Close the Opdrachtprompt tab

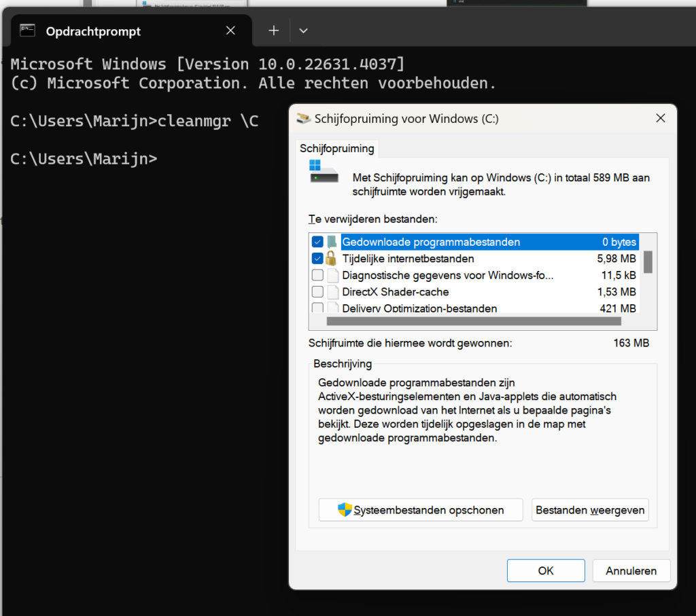230,31
